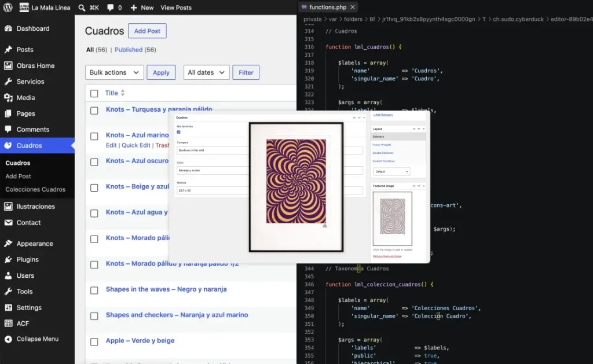Select the Apple – Verde y beige checkbox

(x=94, y=341)
